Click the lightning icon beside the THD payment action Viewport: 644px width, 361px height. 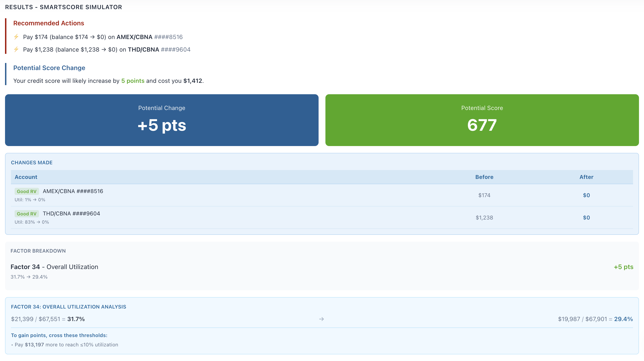pyautogui.click(x=16, y=49)
